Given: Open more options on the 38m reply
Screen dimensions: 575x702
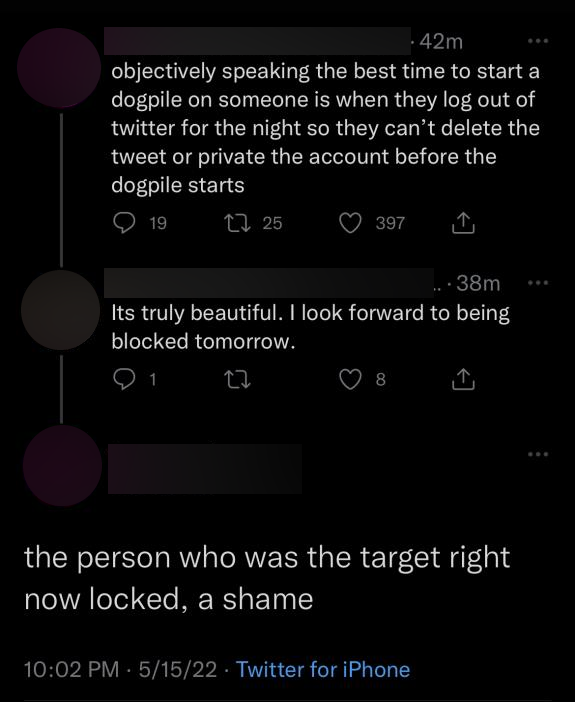Looking at the screenshot, I should coord(537,283).
